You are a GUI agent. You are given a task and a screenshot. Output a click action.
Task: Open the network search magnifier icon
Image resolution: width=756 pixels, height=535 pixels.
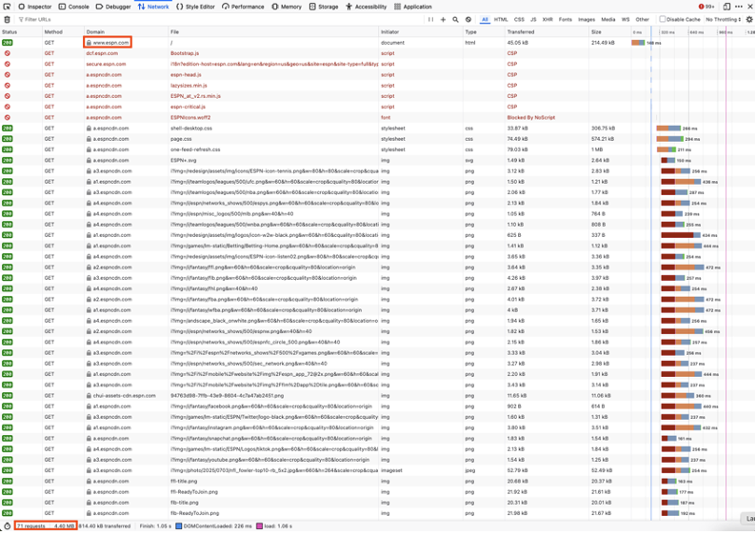456,20
